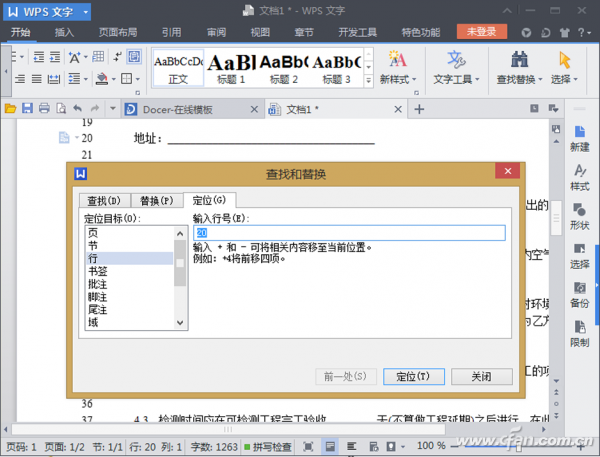Open 新样式 new style tool
This screenshot has width=600, height=457.
pos(398,67)
